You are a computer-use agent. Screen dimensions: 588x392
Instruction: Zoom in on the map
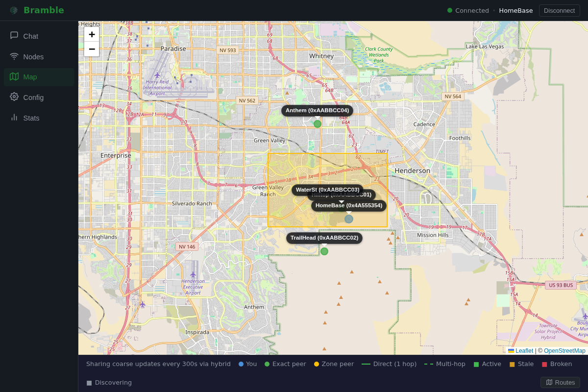click(x=92, y=34)
